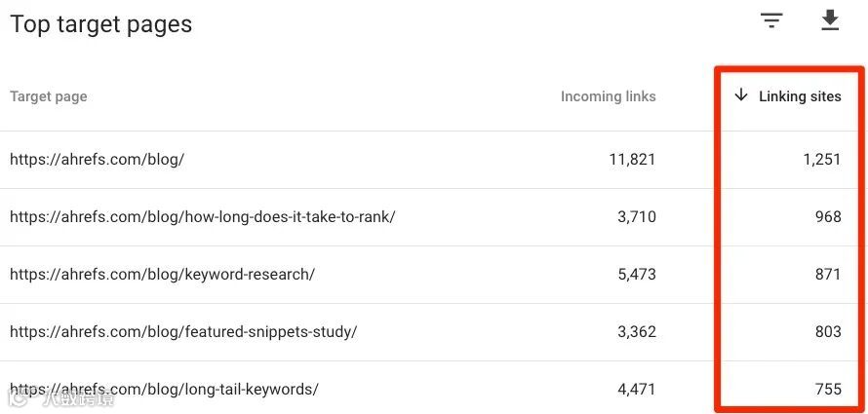868x414 pixels.
Task: Click incoming links value 11,821
Action: 632,159
